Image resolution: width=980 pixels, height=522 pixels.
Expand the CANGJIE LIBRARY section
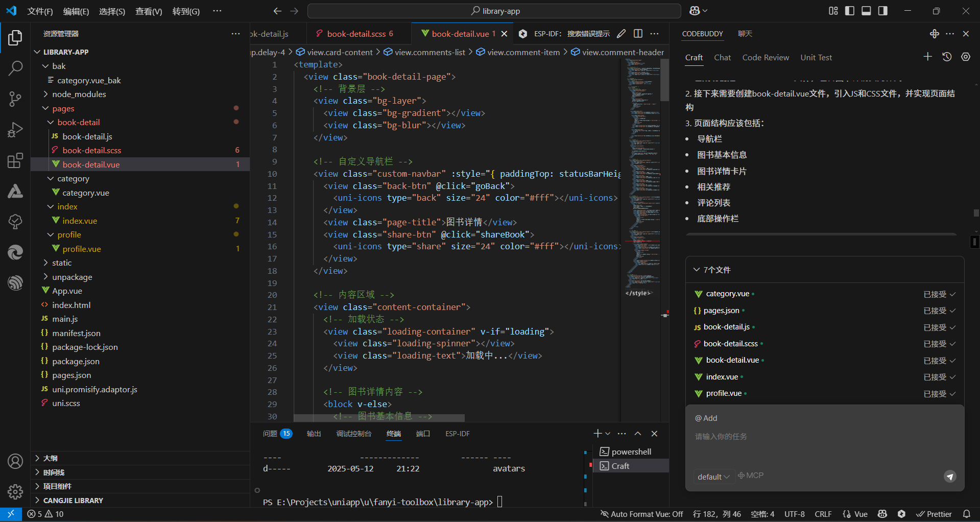140,501
